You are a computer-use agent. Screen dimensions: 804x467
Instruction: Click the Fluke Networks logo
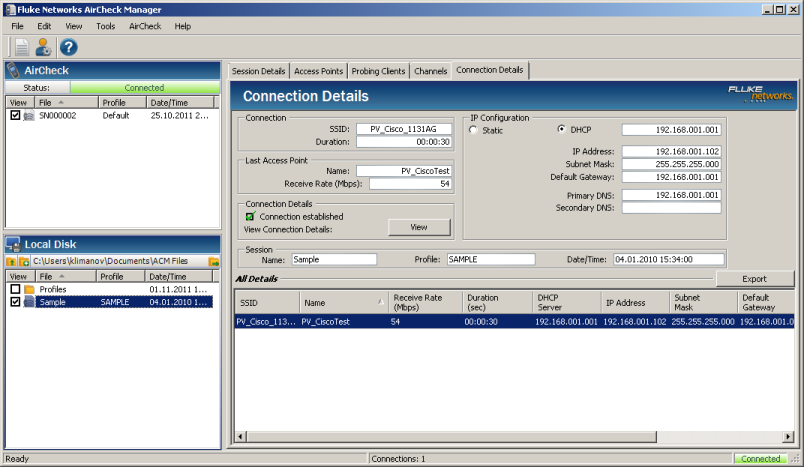tap(760, 94)
